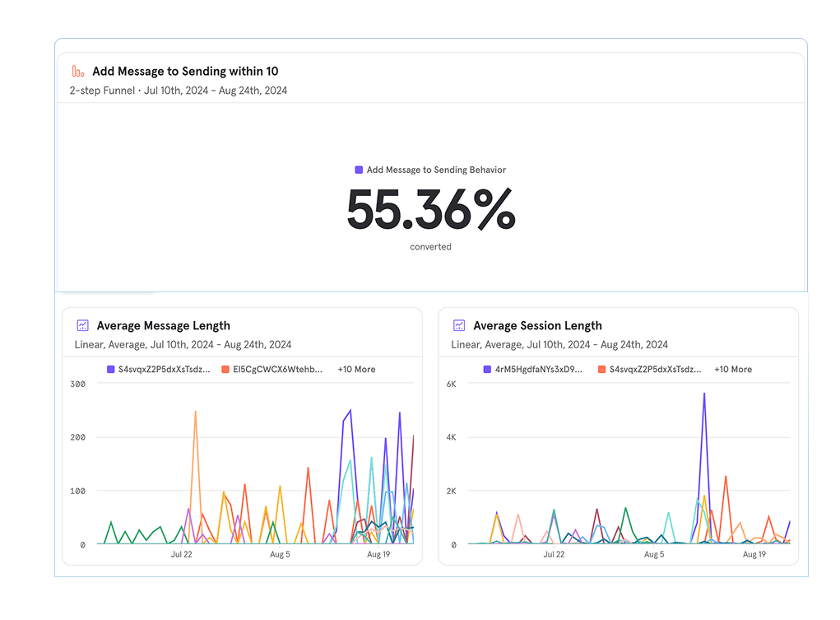The height and width of the screenshot is (620, 840).
Task: Open the Add Message to Sending within 10 report
Action: click(185, 72)
